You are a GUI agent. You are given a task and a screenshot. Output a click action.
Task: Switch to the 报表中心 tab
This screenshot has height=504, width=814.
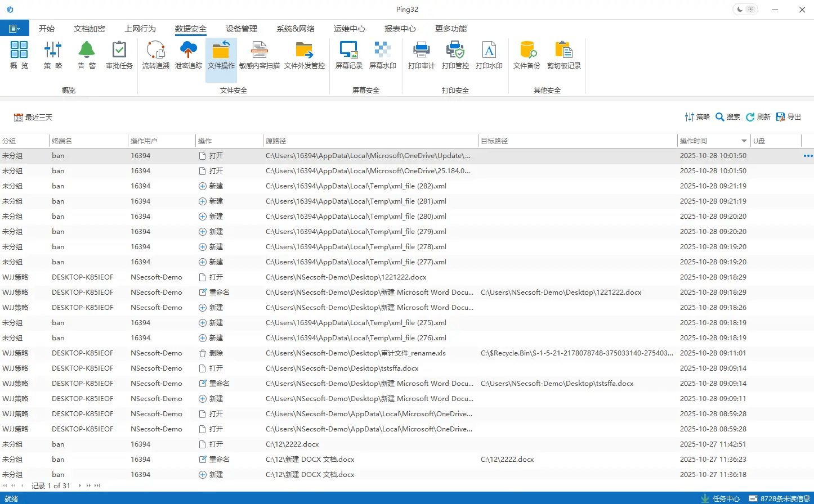pos(400,29)
